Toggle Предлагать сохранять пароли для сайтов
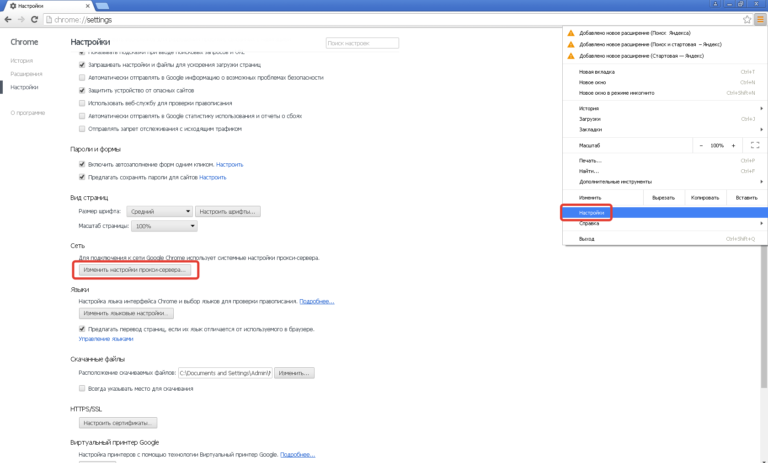Viewport: 768px width, 463px height. (x=82, y=177)
